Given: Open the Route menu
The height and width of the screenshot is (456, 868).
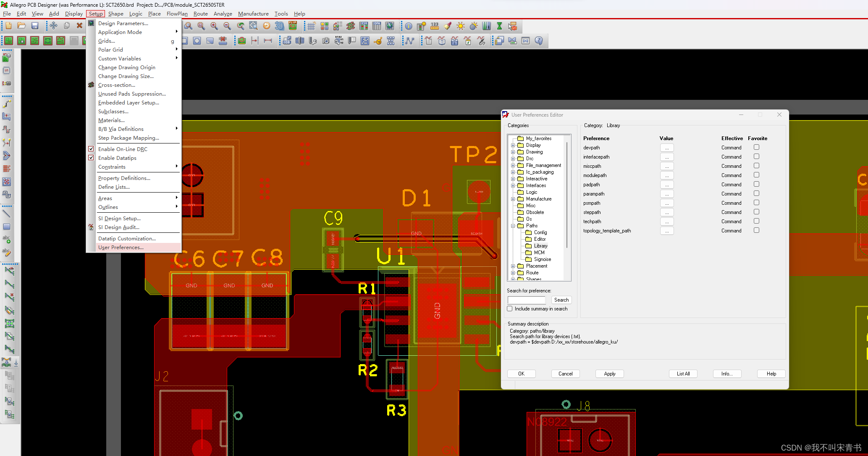Looking at the screenshot, I should (200, 13).
